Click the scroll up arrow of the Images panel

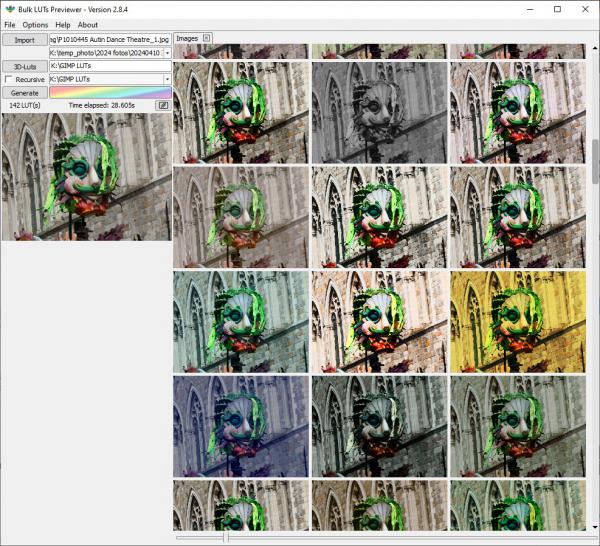tap(595, 48)
